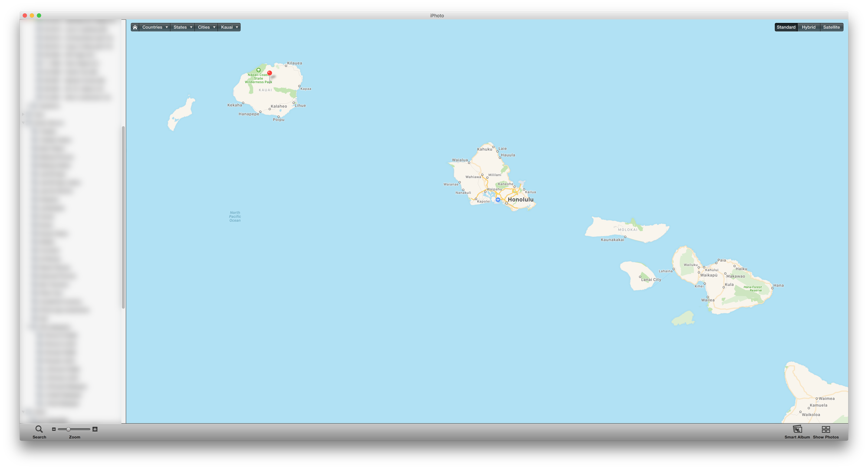The height and width of the screenshot is (469, 868).
Task: Click the Kilauea town label
Action: pyautogui.click(x=295, y=63)
